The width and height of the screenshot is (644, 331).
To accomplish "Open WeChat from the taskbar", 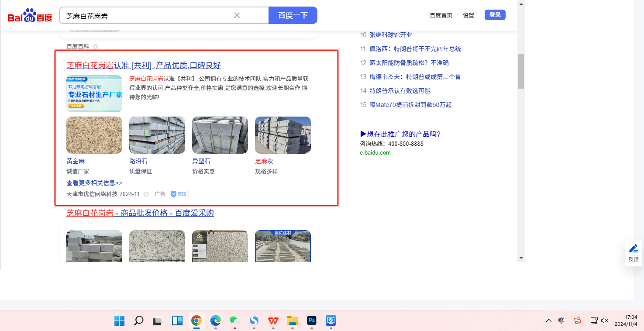I will (234, 321).
